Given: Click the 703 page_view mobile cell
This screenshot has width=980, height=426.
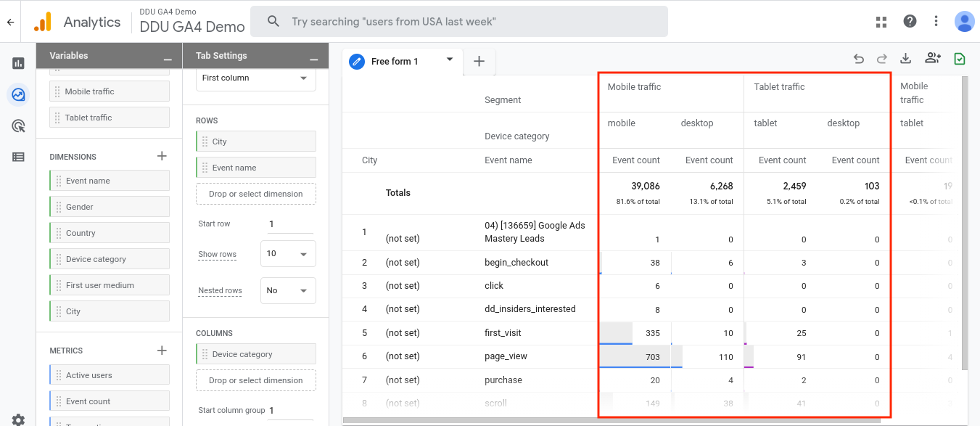Looking at the screenshot, I should pos(652,357).
